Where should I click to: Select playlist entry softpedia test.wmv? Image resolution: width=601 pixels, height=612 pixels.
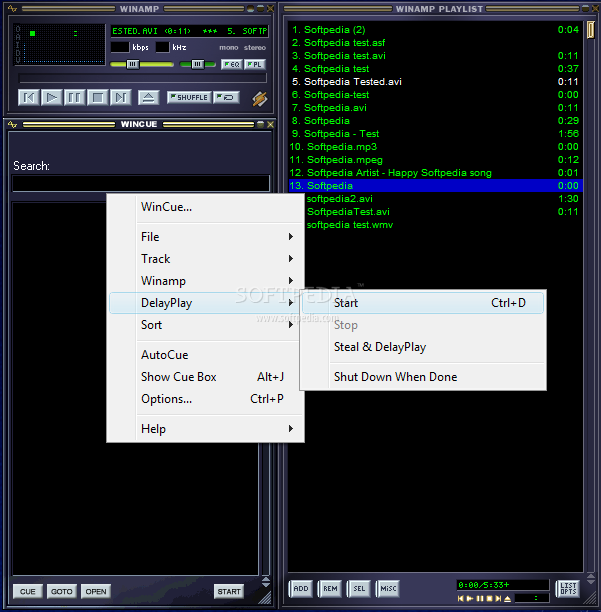pyautogui.click(x=443, y=225)
